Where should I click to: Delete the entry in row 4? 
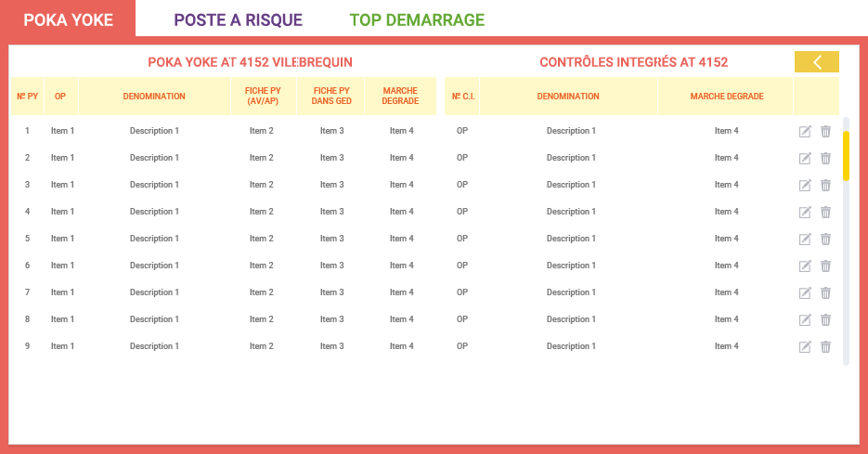click(x=825, y=213)
